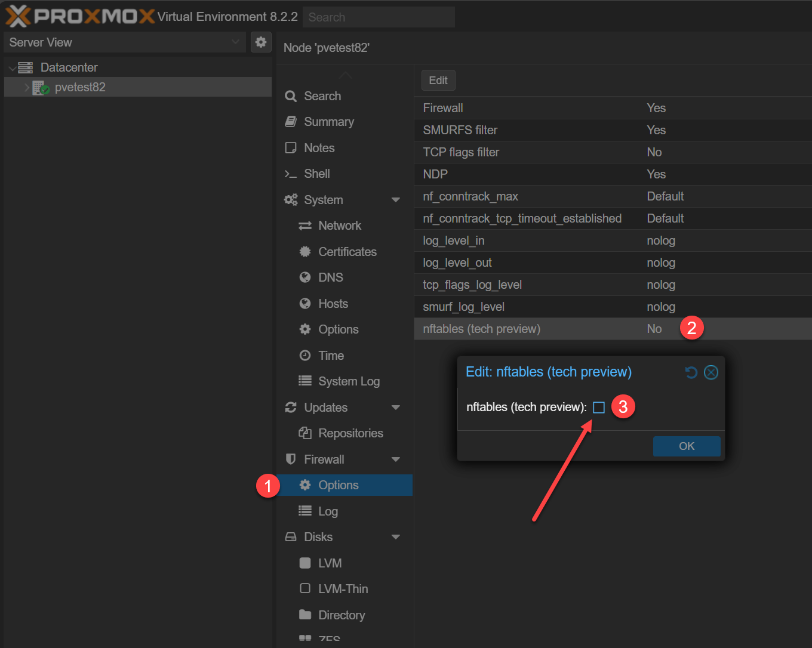
Task: Select the pvetest82 node label
Action: pos(80,88)
